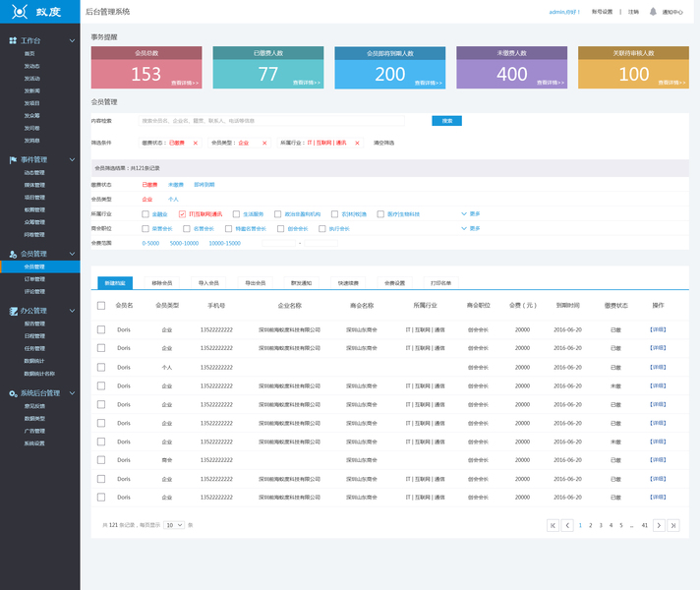The height and width of the screenshot is (590, 700).
Task: Open the rows-per-page dropdown showing 10
Action: coord(174,525)
